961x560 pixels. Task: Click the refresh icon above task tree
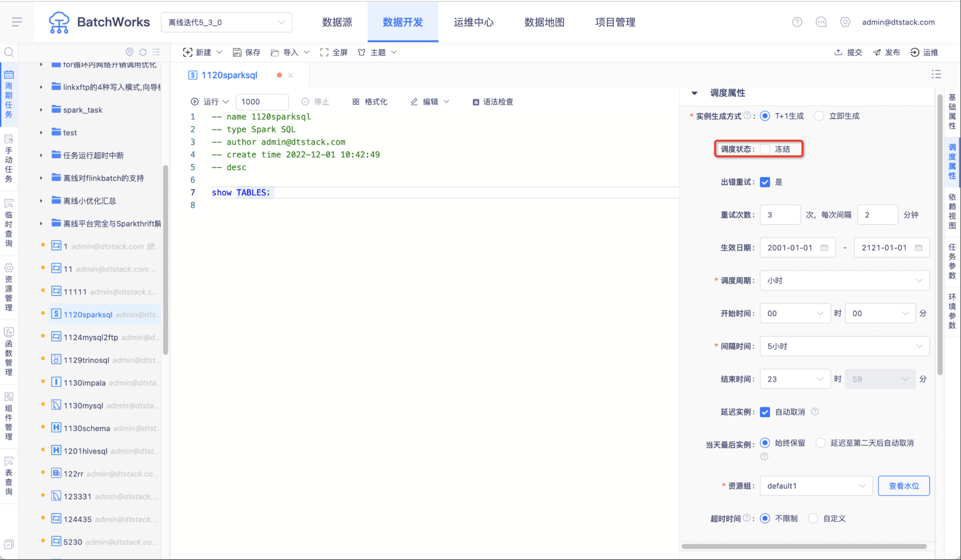[143, 52]
